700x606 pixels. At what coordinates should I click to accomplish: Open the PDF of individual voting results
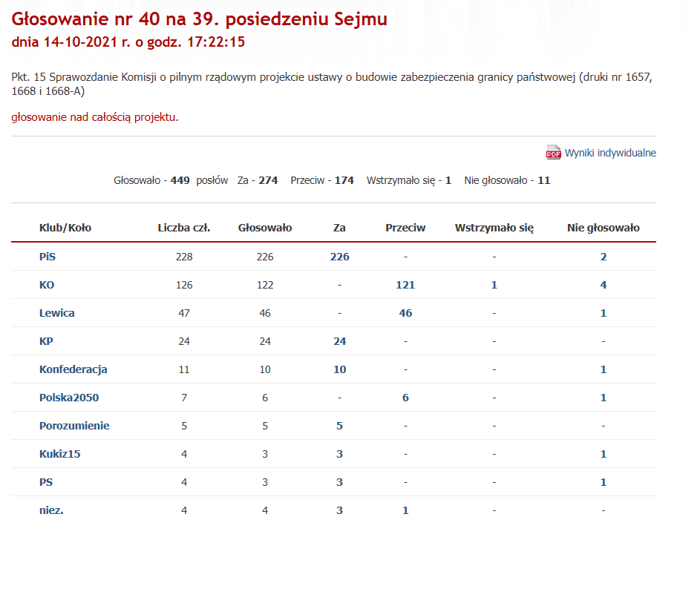pos(552,153)
